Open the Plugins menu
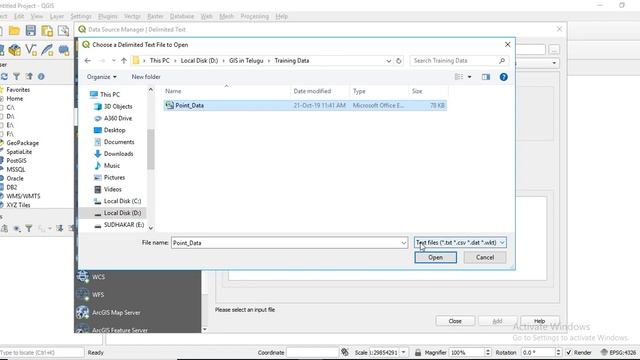 tap(108, 16)
